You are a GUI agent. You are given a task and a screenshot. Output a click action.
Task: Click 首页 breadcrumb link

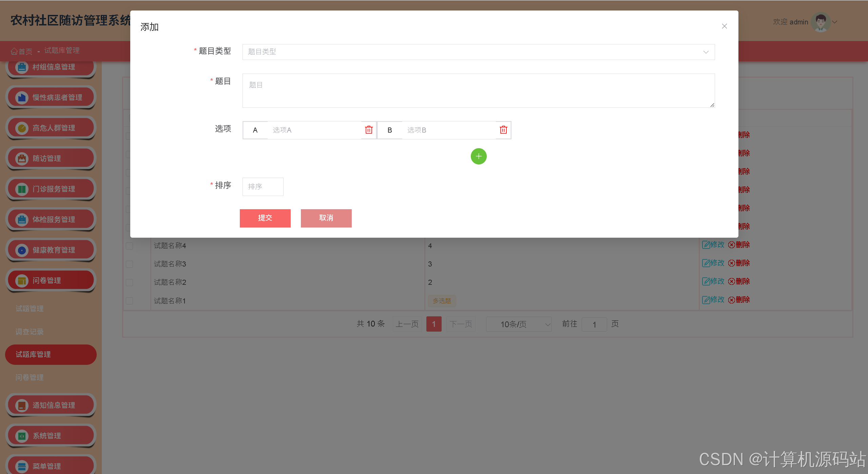pos(25,51)
